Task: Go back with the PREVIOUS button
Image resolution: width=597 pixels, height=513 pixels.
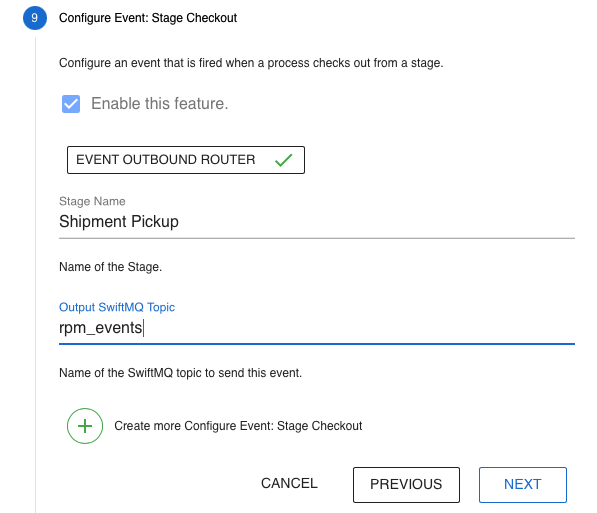Action: pos(406,485)
